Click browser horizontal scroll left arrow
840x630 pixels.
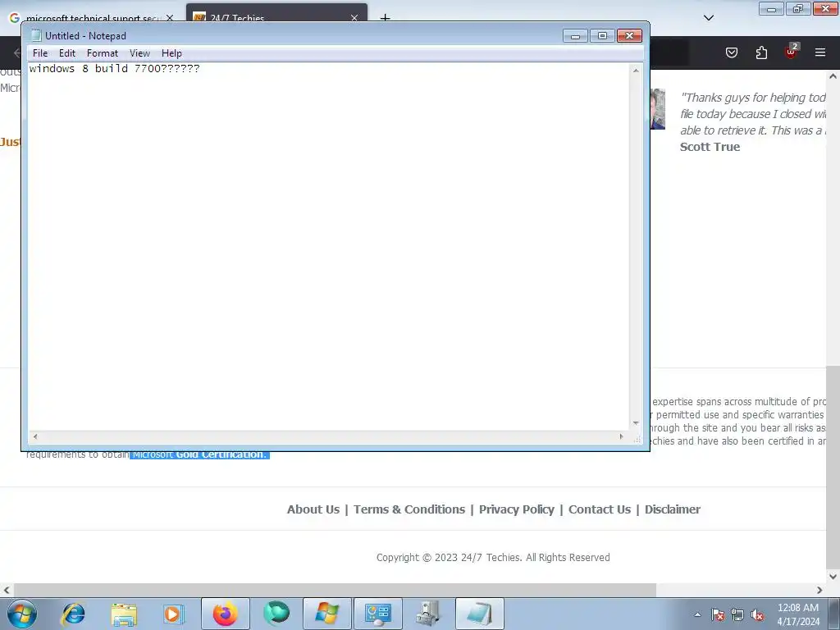7,590
